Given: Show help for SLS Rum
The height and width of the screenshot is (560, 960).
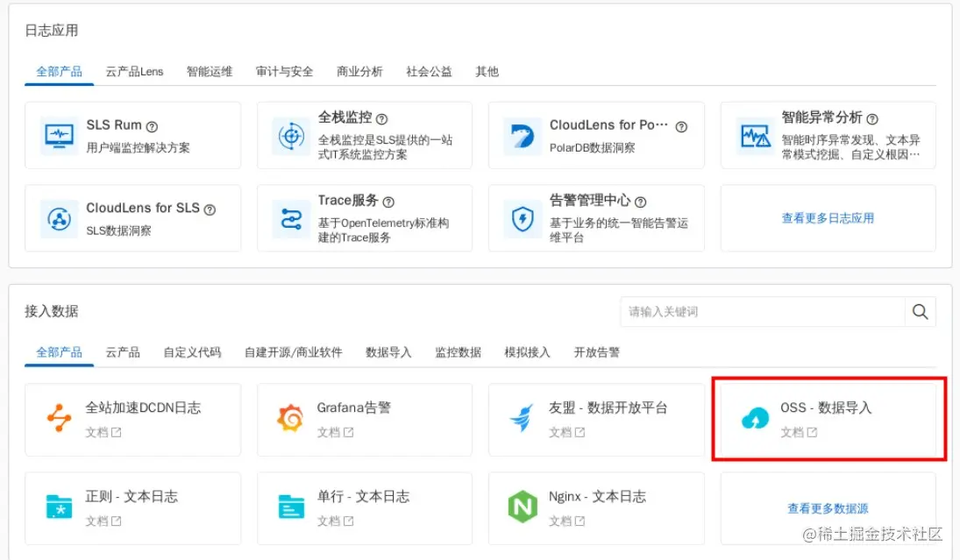Looking at the screenshot, I should pos(152,127).
